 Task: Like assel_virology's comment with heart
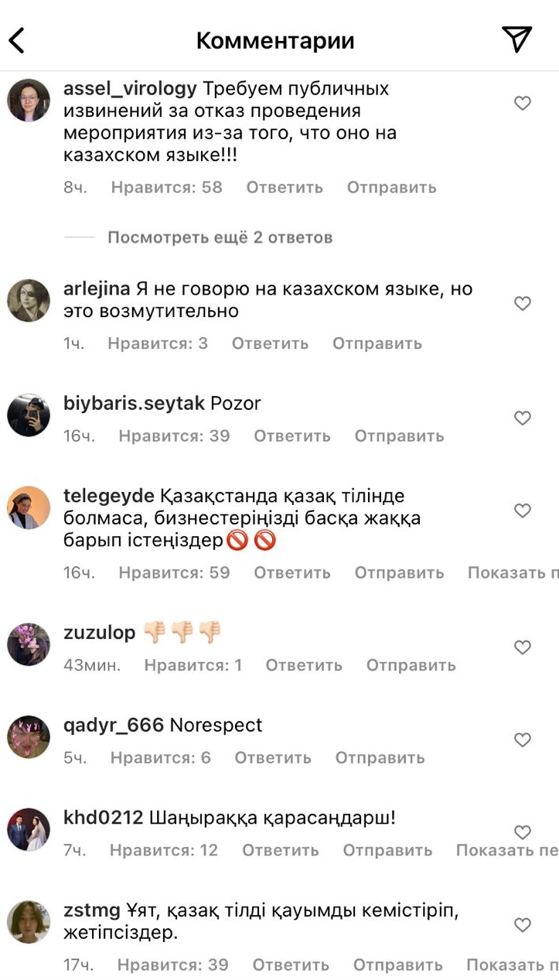(x=523, y=103)
